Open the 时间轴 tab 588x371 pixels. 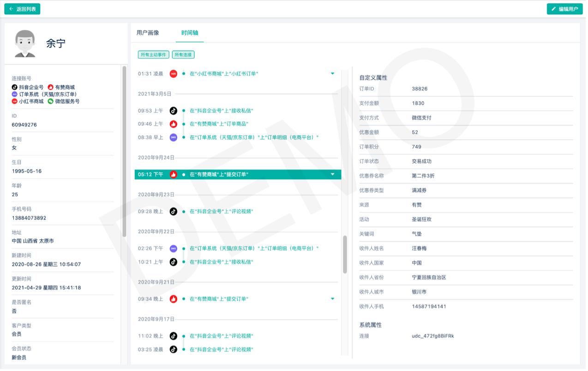(x=189, y=33)
